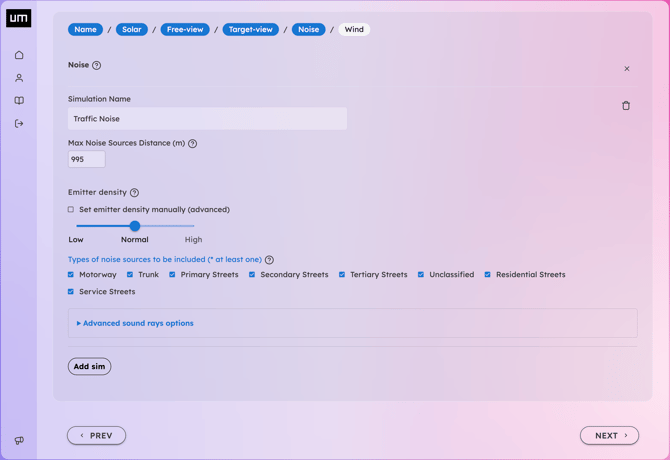The image size is (670, 460).
Task: Click the help icon next to Noise
Action: click(x=97, y=65)
